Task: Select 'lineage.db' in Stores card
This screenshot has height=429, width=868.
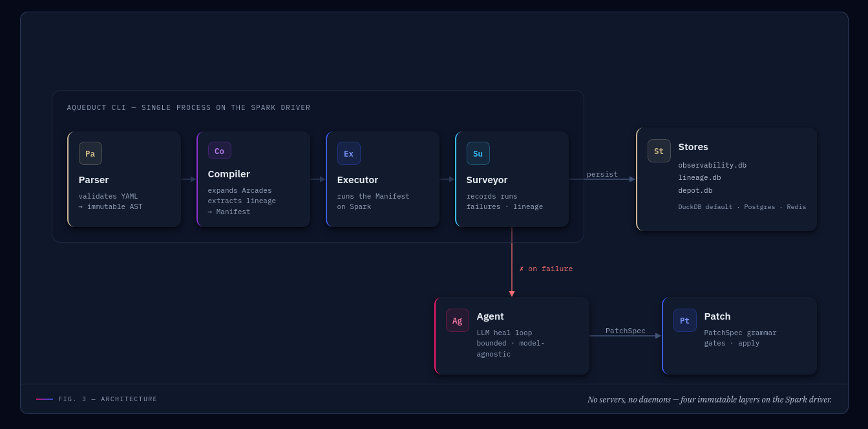Action: pyautogui.click(x=699, y=178)
